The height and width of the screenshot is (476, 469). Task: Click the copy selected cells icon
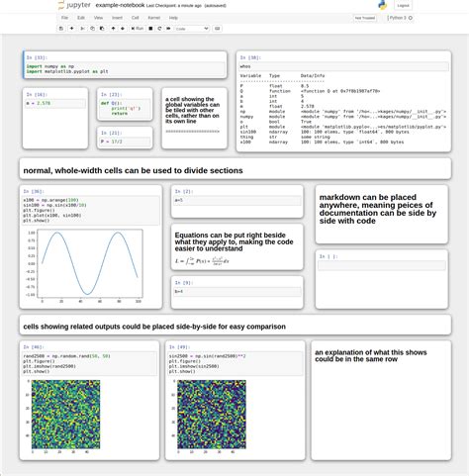point(92,29)
